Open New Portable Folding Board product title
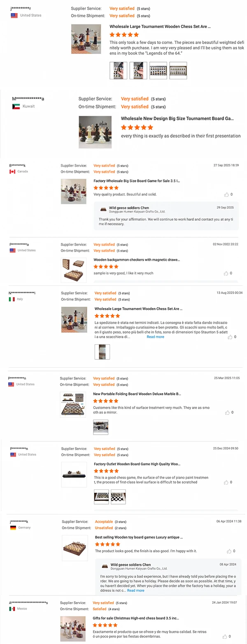Image resolution: width=247 pixels, height=644 pixels. [x=137, y=394]
